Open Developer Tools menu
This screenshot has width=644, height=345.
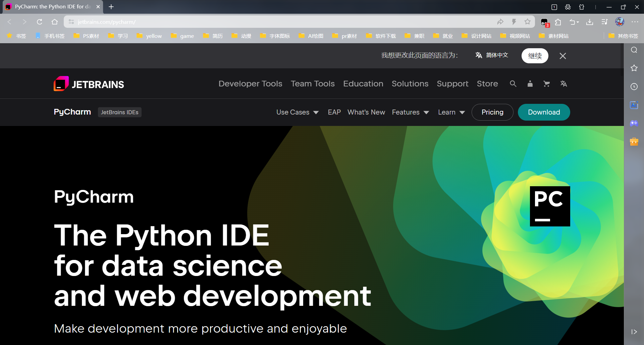point(250,84)
